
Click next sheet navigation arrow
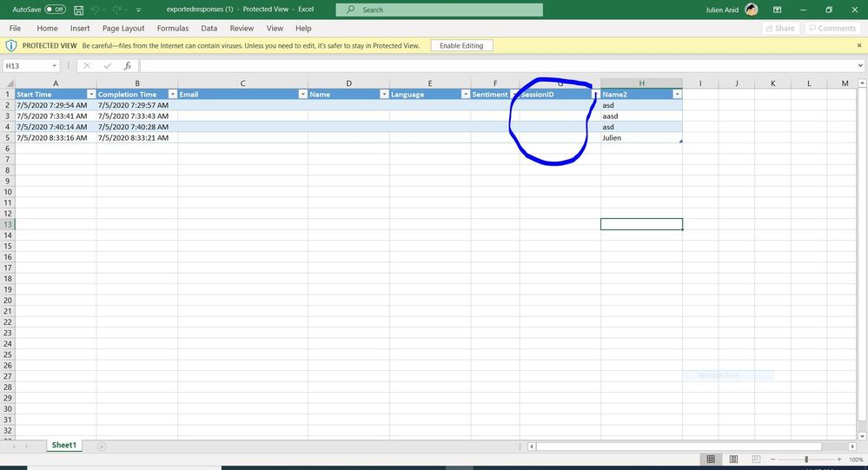coord(26,447)
